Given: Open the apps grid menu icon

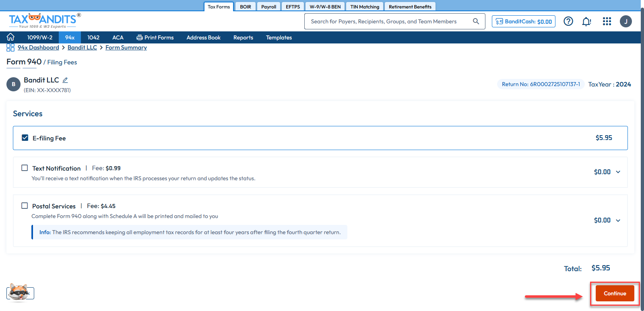Looking at the screenshot, I should [607, 21].
